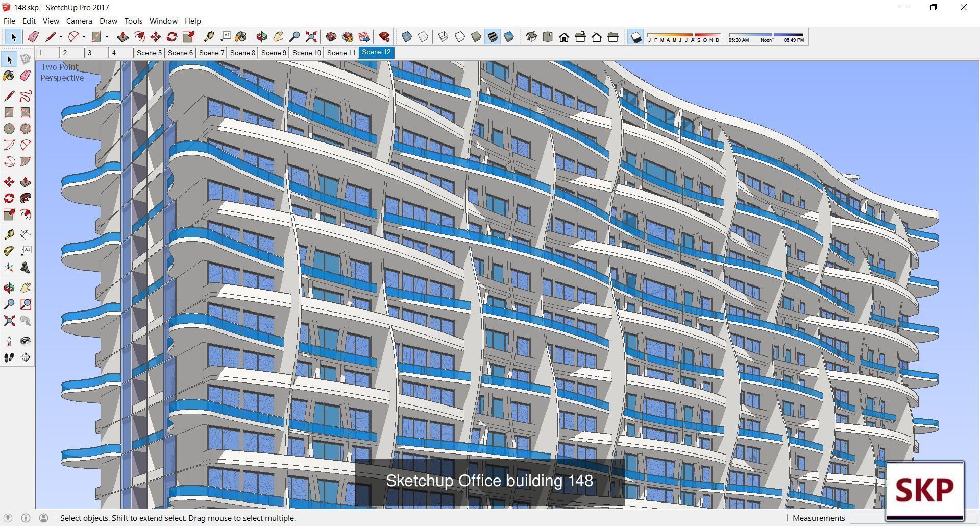Switch to scene tab 2
The height and width of the screenshot is (526, 980).
coord(71,53)
